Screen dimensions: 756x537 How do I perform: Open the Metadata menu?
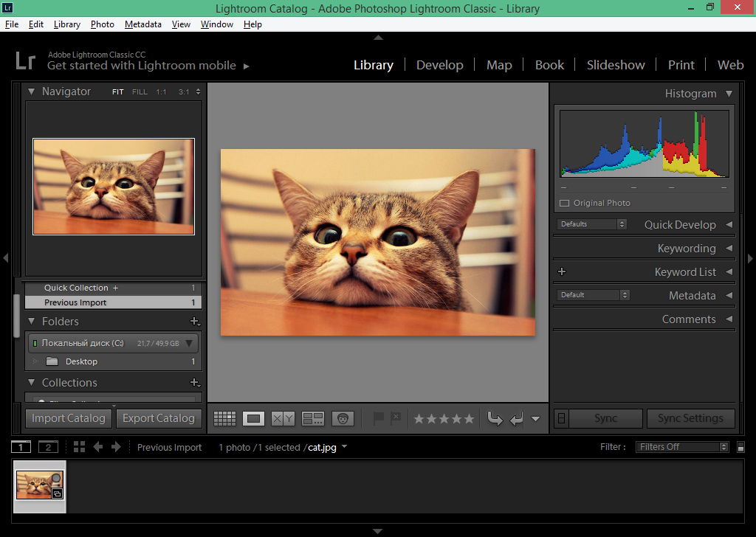coord(142,24)
